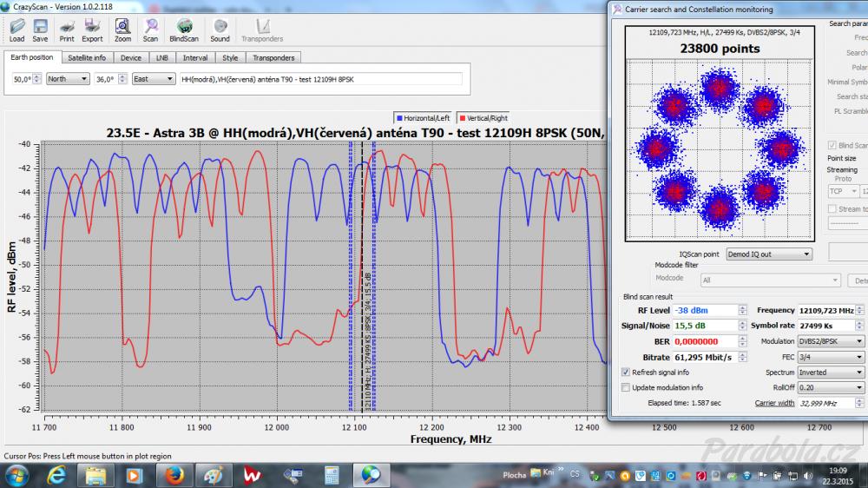Click the Frequency value spinner
The height and width of the screenshot is (488, 868).
pos(859,310)
